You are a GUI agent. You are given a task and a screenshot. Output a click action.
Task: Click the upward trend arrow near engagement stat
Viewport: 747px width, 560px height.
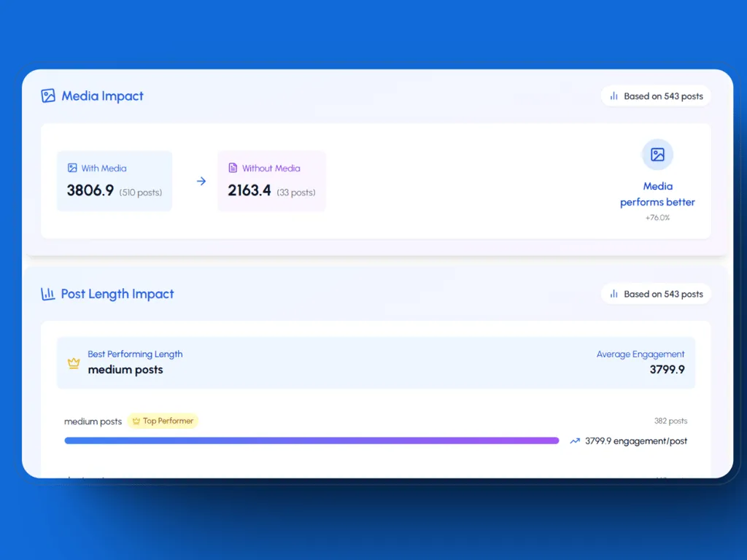click(574, 440)
